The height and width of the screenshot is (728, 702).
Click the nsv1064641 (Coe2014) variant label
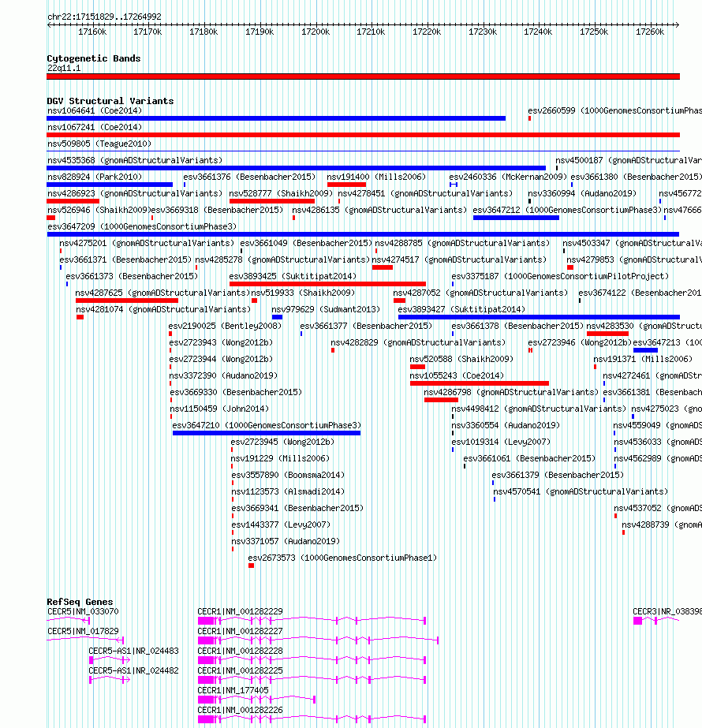click(95, 110)
